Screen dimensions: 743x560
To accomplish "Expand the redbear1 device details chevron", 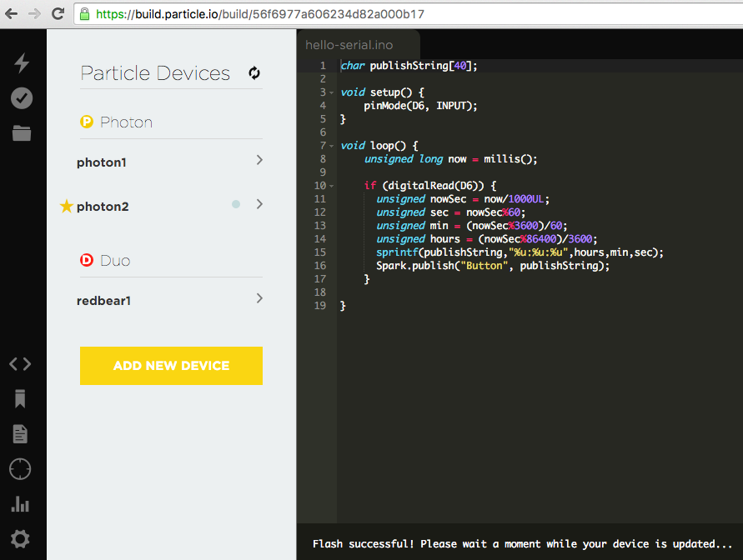I will click(x=259, y=298).
